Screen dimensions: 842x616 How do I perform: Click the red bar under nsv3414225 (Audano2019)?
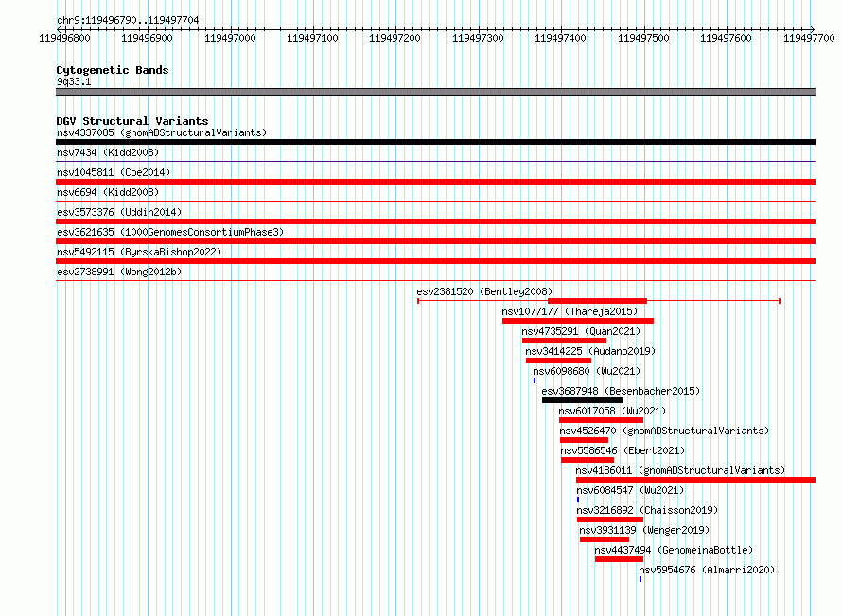[558, 361]
